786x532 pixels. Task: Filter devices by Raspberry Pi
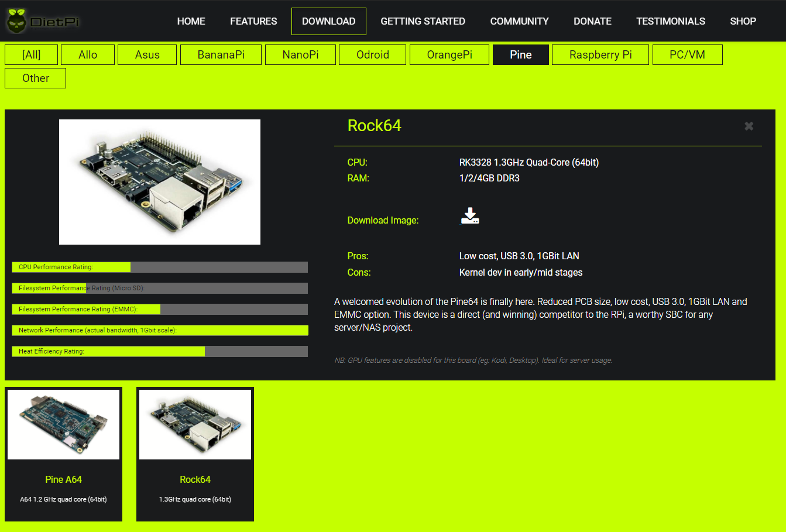pyautogui.click(x=600, y=54)
